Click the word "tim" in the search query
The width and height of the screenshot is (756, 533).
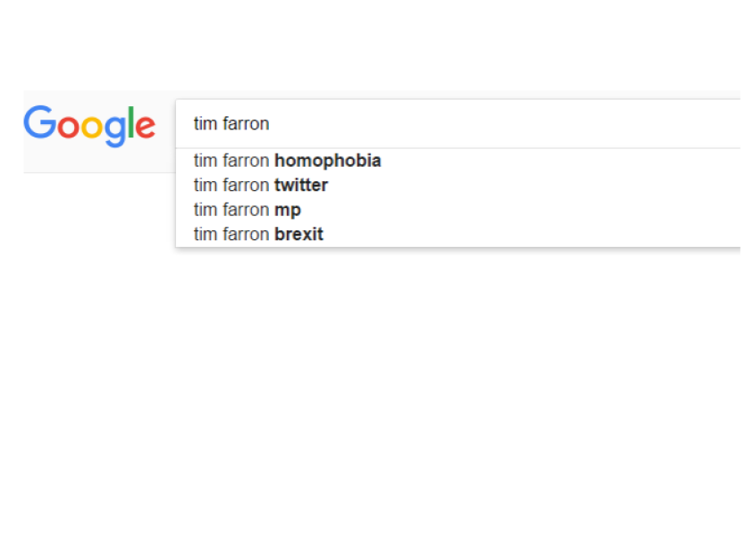pyautogui.click(x=206, y=124)
